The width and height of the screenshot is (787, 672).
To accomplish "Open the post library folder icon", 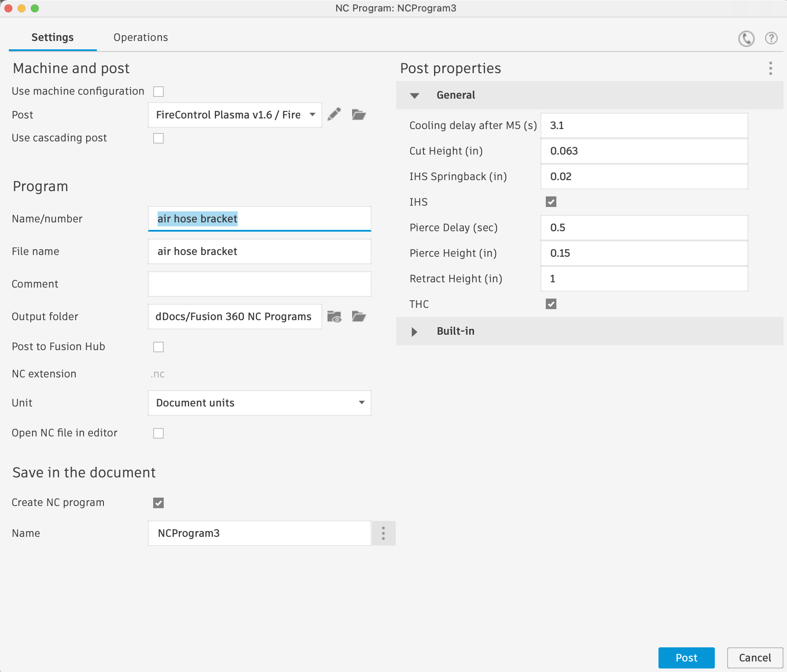I will tap(359, 114).
